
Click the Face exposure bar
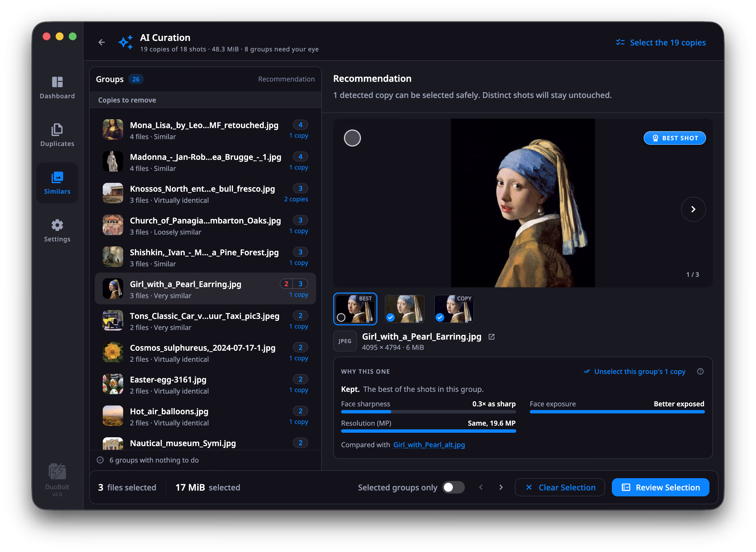tap(617, 412)
